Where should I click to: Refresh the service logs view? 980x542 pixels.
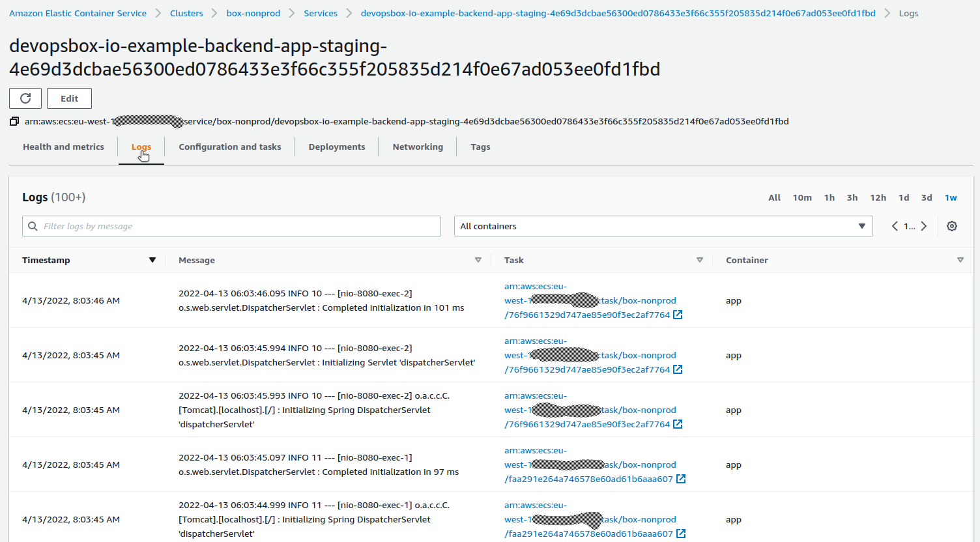(x=25, y=98)
